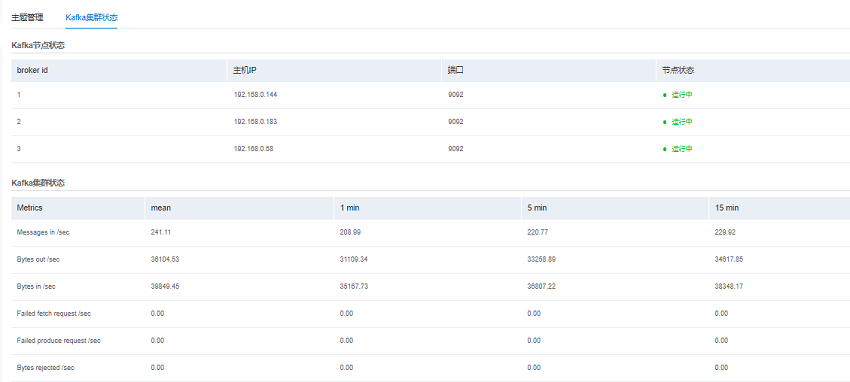This screenshot has width=850, height=382.
Task: Click broker id 1 cell
Action: pyautogui.click(x=19, y=95)
